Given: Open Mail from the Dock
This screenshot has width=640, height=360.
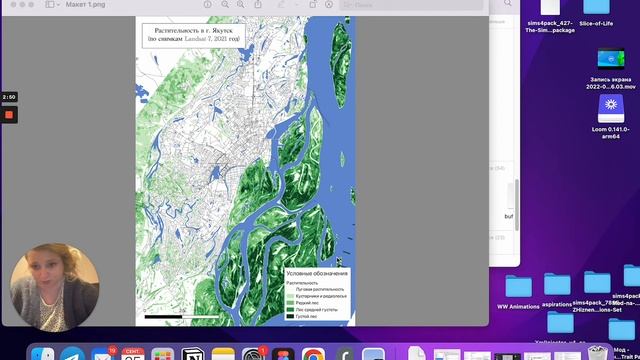Looking at the screenshot, I should (x=102, y=353).
